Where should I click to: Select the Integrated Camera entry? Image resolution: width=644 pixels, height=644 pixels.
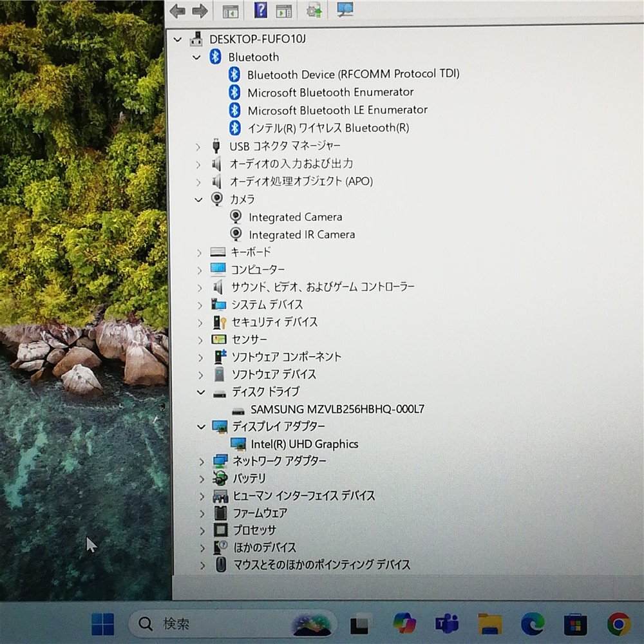click(x=296, y=217)
